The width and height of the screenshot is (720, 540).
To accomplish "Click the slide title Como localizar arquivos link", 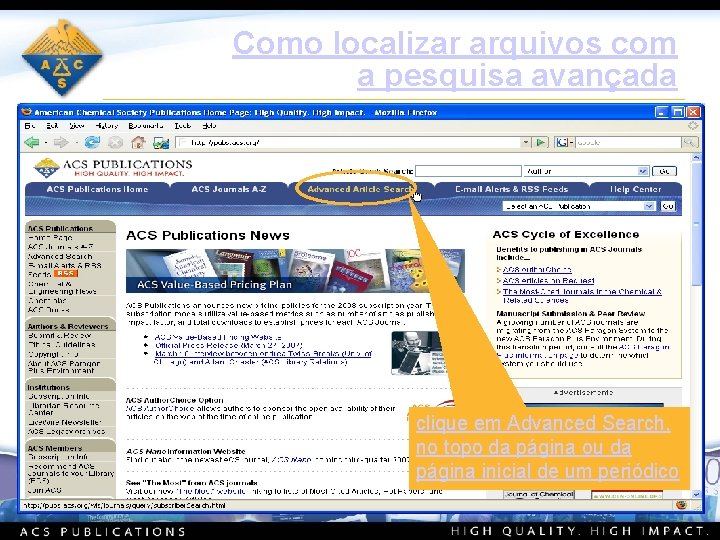I will click(x=455, y=59).
